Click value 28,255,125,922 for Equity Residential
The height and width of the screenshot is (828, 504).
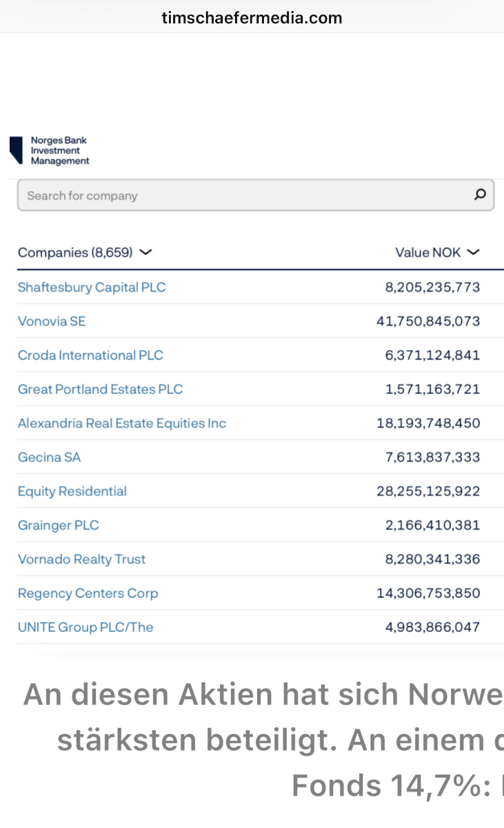tap(428, 491)
